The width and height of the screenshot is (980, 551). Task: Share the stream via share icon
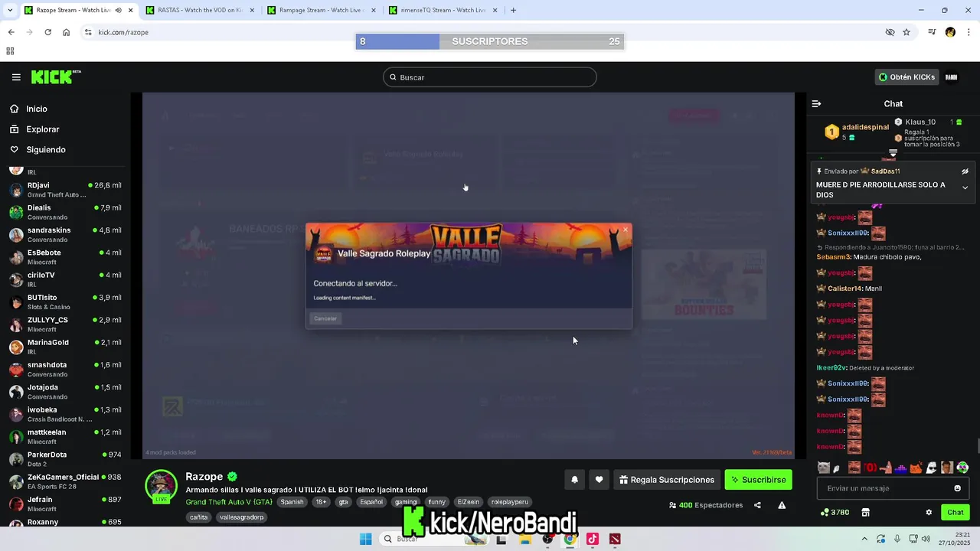tap(757, 505)
